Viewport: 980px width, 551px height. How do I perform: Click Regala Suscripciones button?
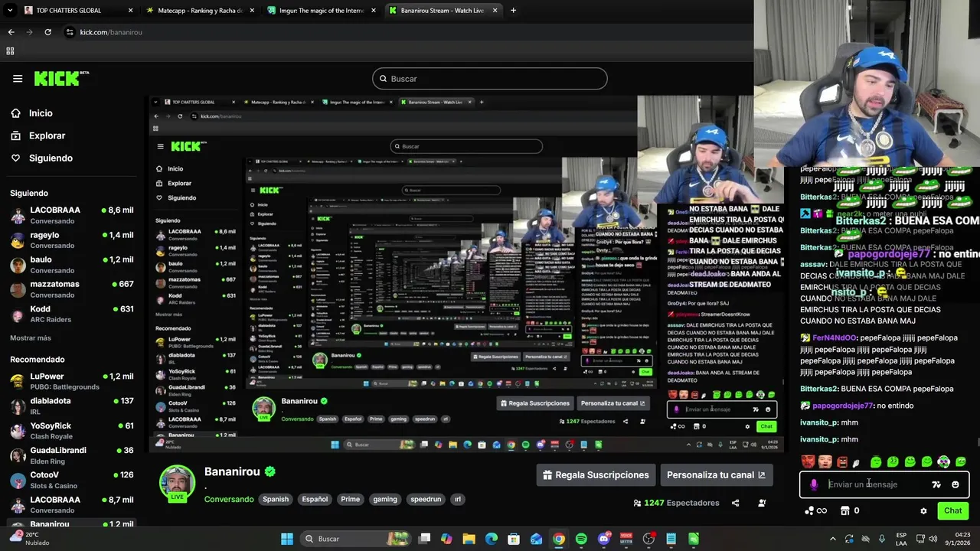596,475
